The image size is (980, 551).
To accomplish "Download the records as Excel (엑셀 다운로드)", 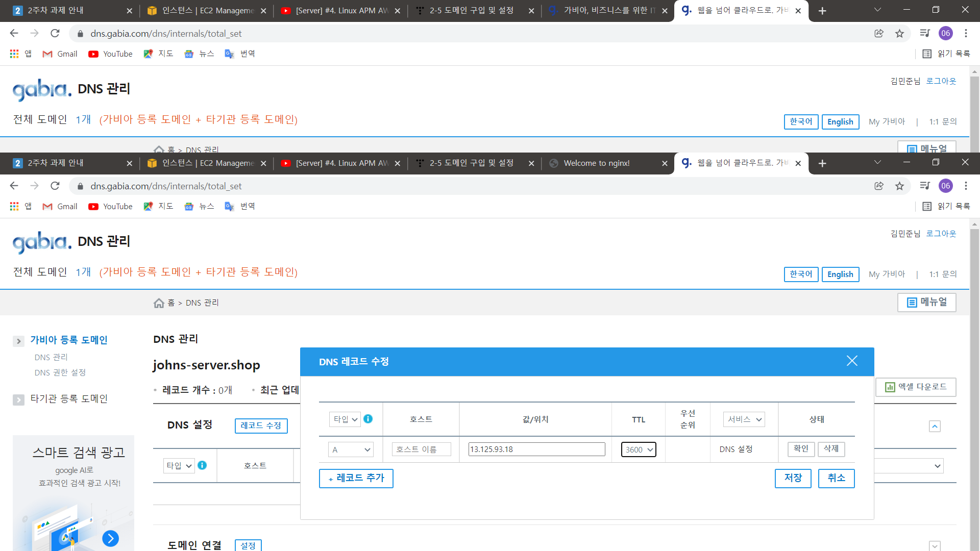I will pyautogui.click(x=916, y=387).
